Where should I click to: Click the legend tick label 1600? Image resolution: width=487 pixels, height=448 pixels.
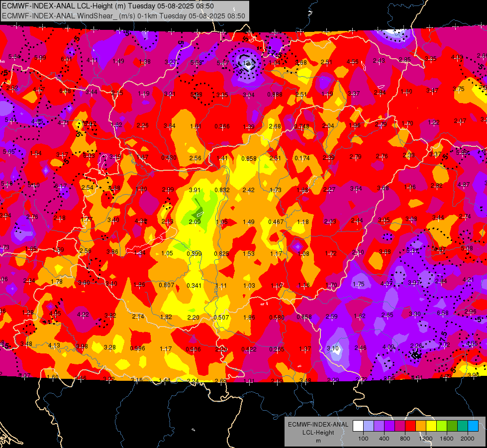[447, 439]
